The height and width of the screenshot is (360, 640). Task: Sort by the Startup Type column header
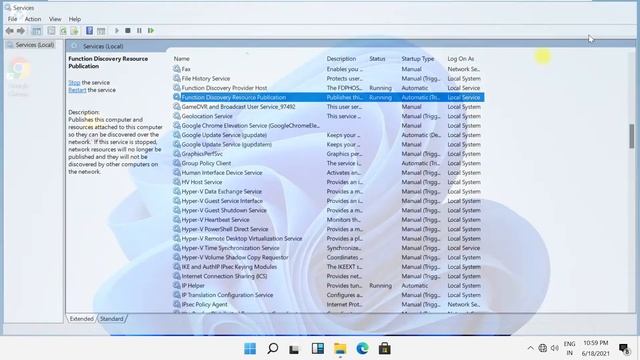point(418,59)
